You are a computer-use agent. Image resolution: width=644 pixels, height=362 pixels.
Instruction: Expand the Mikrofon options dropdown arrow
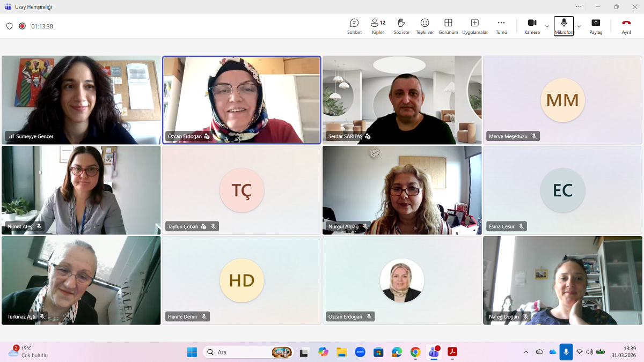pyautogui.click(x=579, y=26)
